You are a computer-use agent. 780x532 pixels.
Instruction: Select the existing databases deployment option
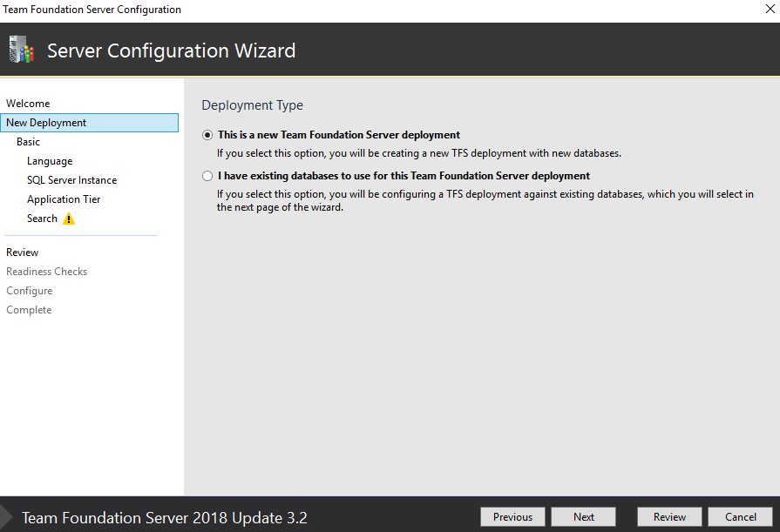click(x=207, y=176)
